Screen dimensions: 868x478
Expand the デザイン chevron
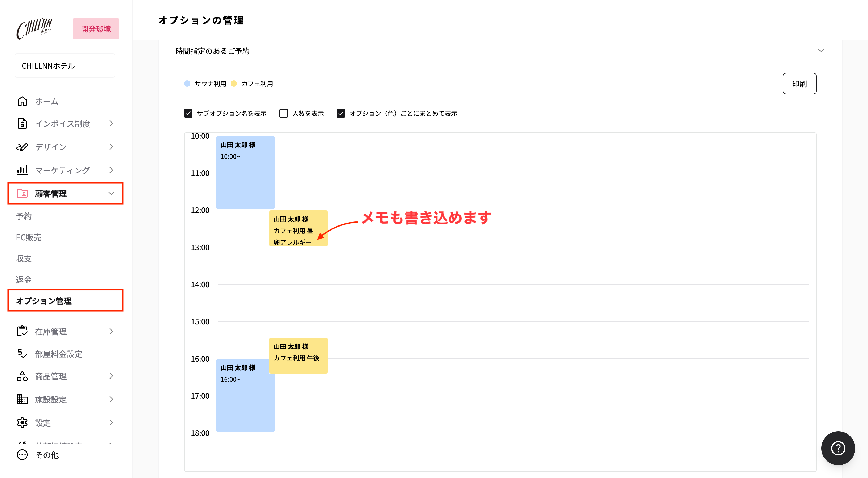(x=111, y=147)
